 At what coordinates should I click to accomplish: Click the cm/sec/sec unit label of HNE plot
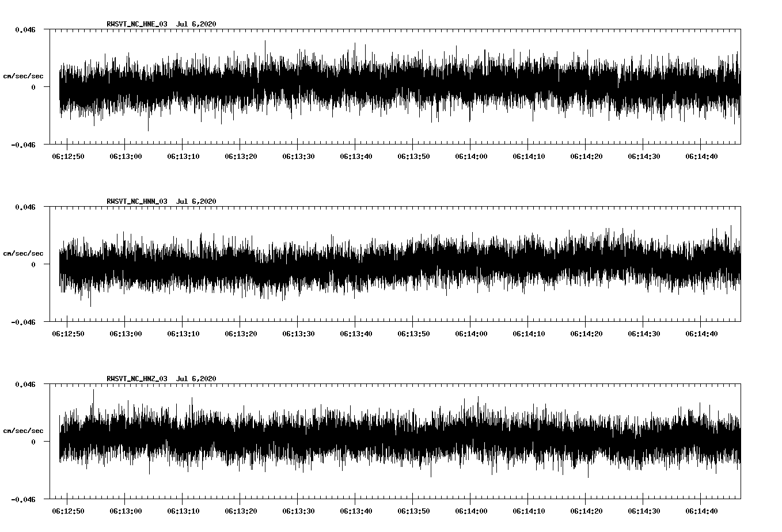pyautogui.click(x=23, y=76)
